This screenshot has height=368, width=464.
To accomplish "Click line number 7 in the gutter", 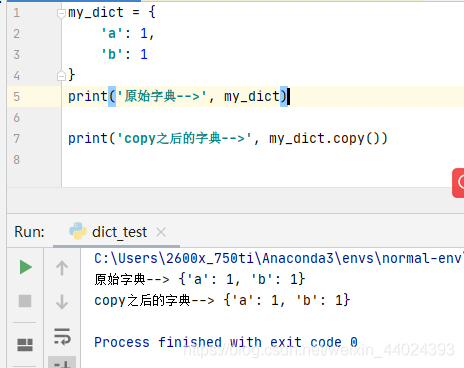I will pos(17,139).
